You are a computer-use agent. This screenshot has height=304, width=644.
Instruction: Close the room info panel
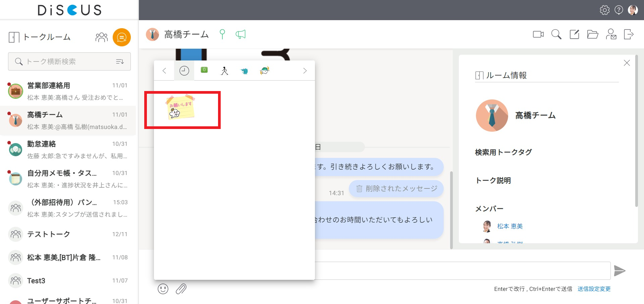(x=627, y=63)
